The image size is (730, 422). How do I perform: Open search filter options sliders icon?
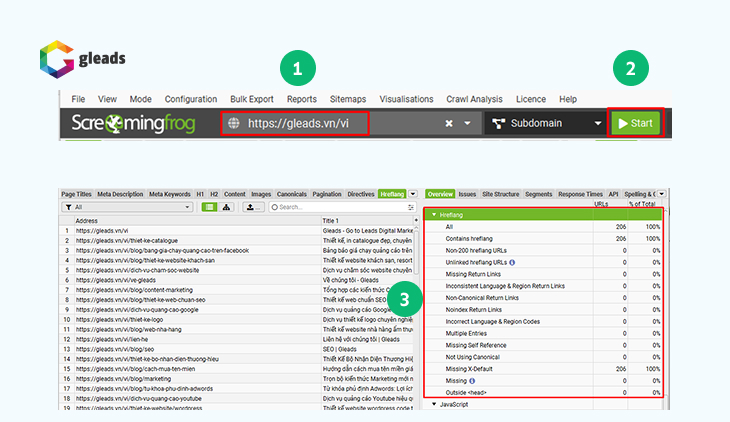tap(411, 207)
